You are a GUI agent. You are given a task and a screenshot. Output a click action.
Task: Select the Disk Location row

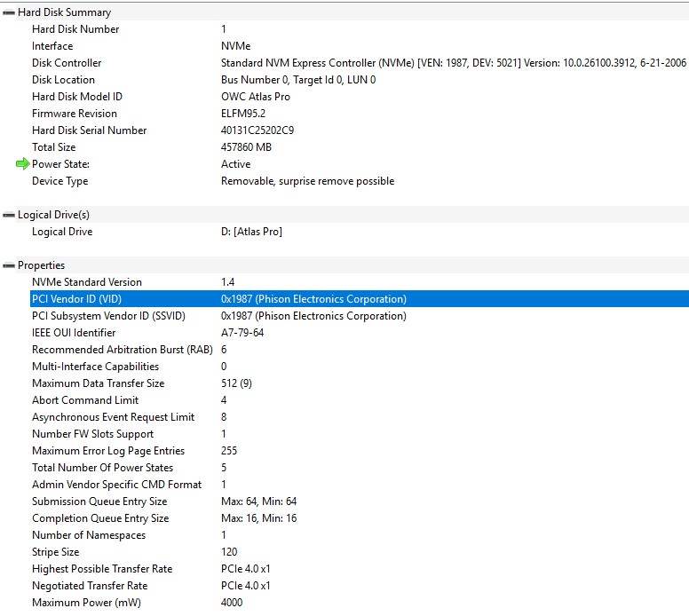[x=360, y=80]
